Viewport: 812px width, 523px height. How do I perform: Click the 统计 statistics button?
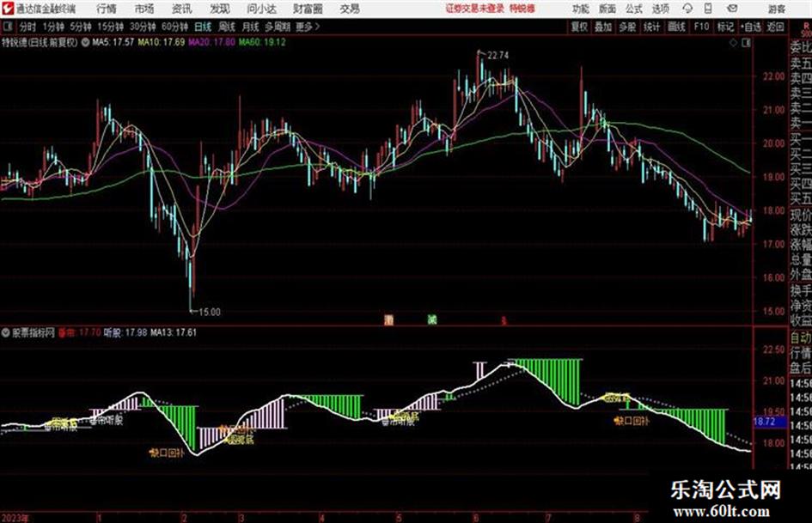[x=652, y=27]
